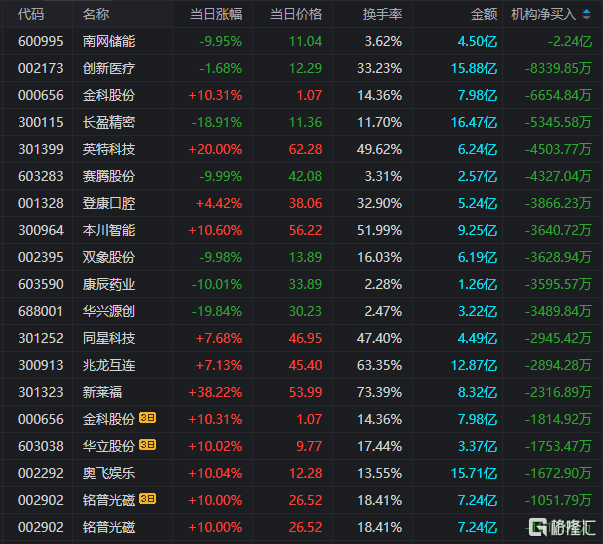Click the 1.26亿 amount cell
The image size is (603, 544).
click(477, 284)
